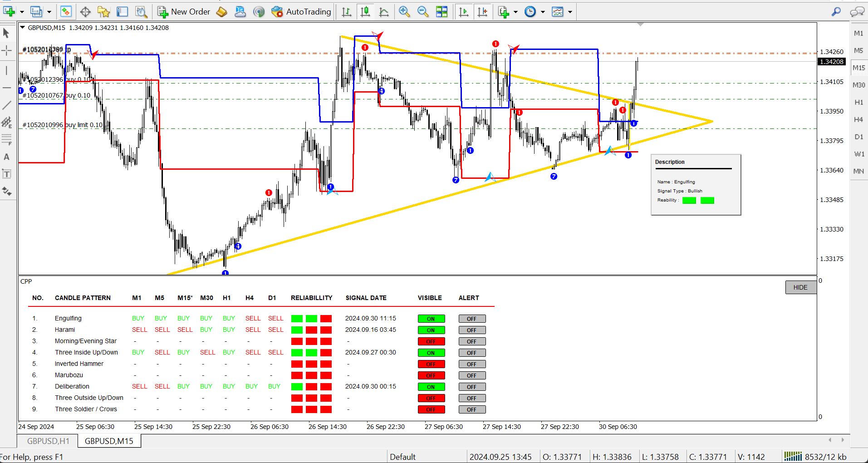868x463 pixels.
Task: Toggle Marubozu alert OFF button
Action: 472,375
